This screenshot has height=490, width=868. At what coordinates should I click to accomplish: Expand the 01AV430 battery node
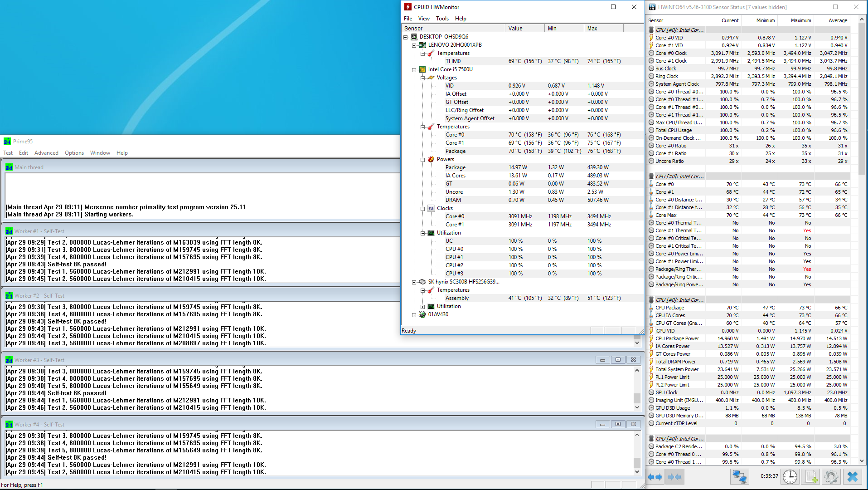tap(414, 315)
